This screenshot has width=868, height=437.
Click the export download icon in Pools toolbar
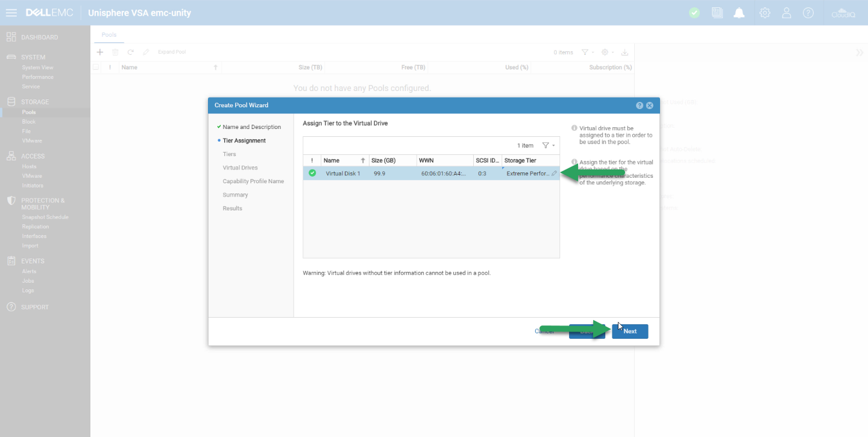(624, 52)
